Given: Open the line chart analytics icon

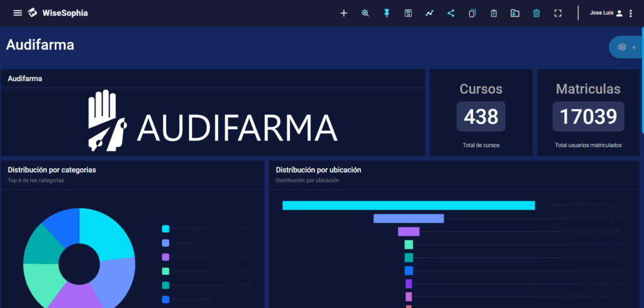Looking at the screenshot, I should (429, 13).
